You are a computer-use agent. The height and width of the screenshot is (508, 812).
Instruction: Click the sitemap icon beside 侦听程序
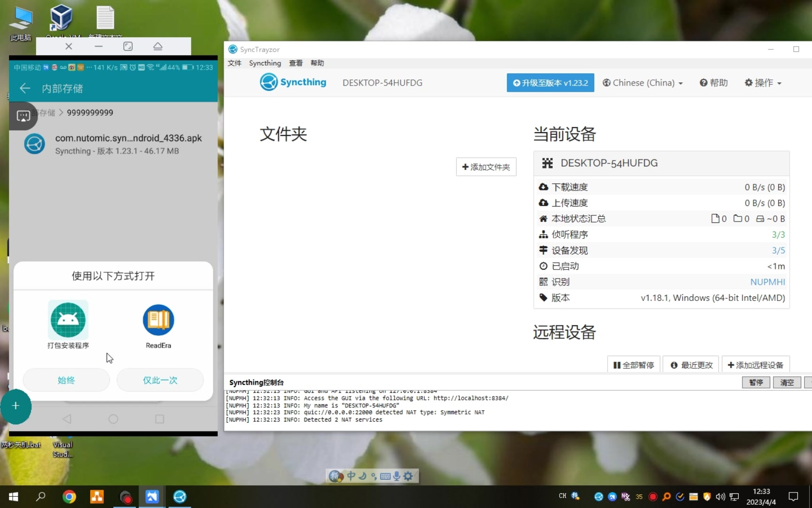point(544,234)
